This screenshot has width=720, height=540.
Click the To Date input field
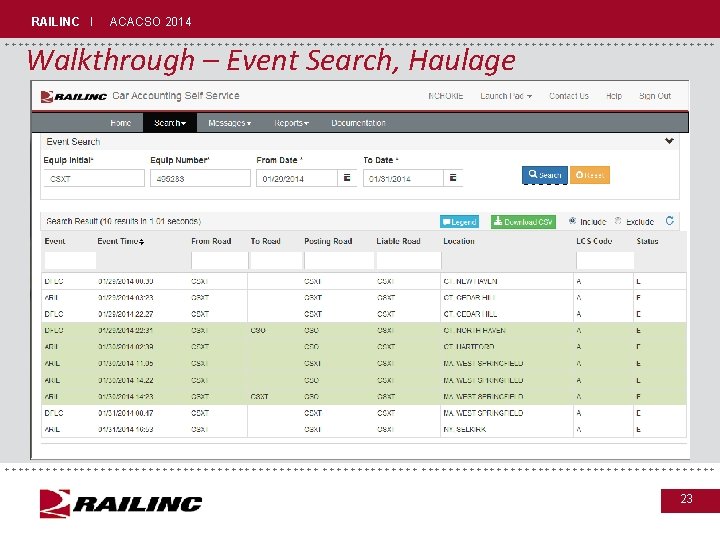[x=403, y=178]
